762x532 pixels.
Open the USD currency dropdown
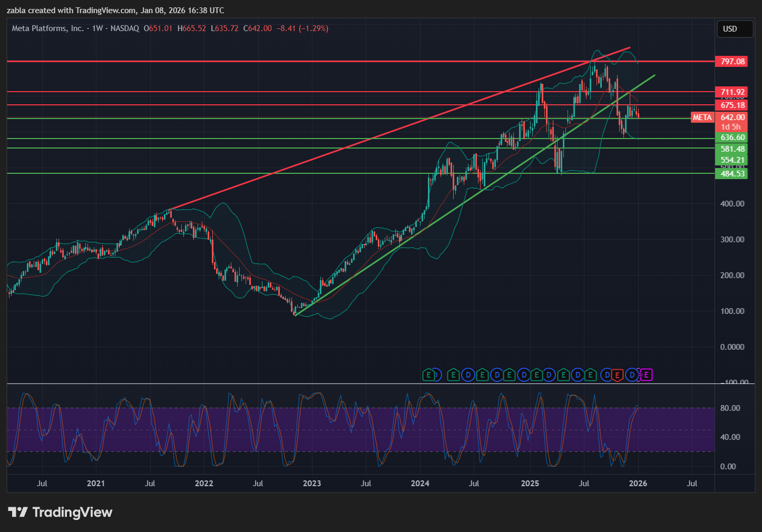point(734,29)
